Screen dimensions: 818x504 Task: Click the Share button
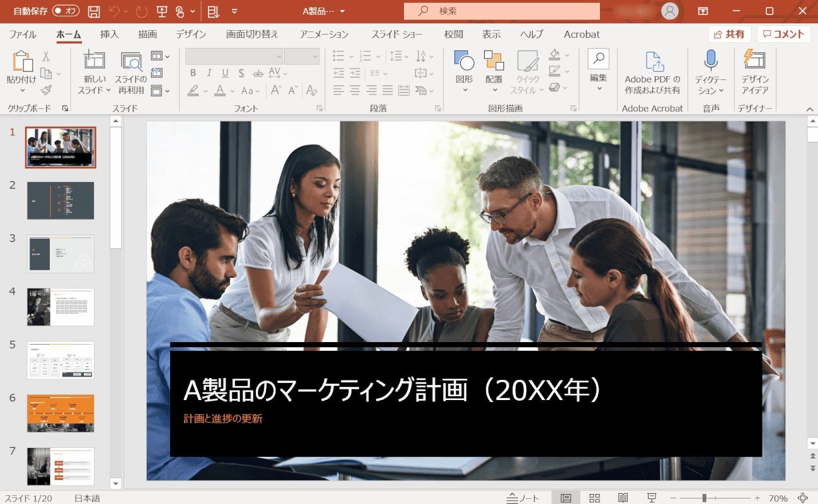coord(729,34)
